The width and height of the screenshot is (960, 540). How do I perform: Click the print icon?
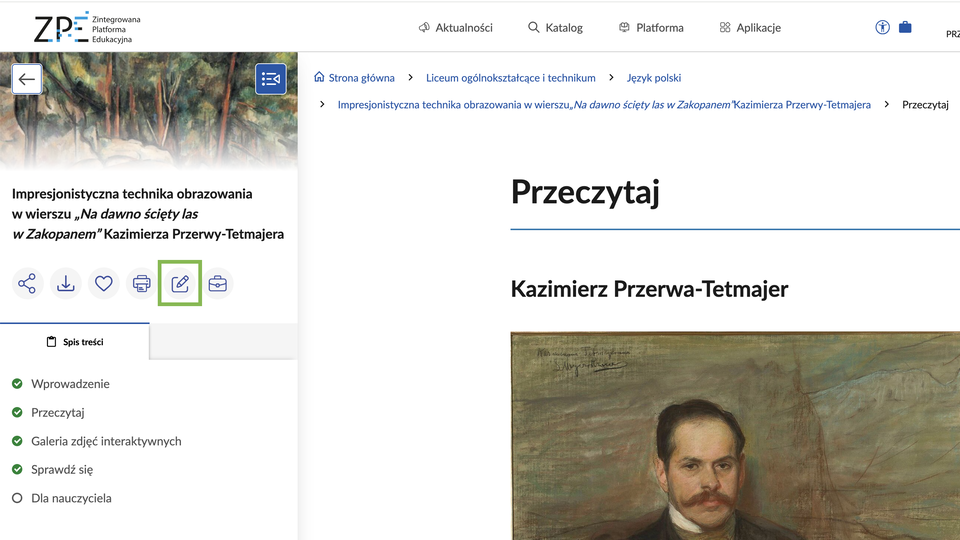tap(142, 284)
